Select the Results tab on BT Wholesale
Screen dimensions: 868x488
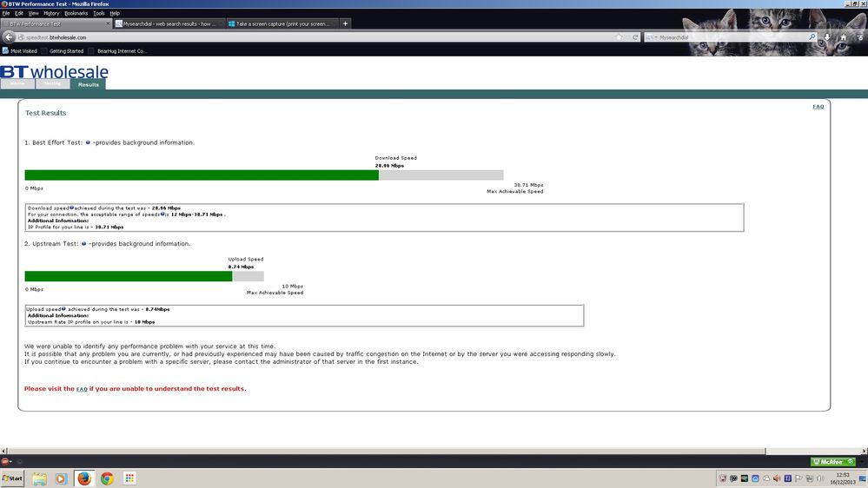coord(88,84)
